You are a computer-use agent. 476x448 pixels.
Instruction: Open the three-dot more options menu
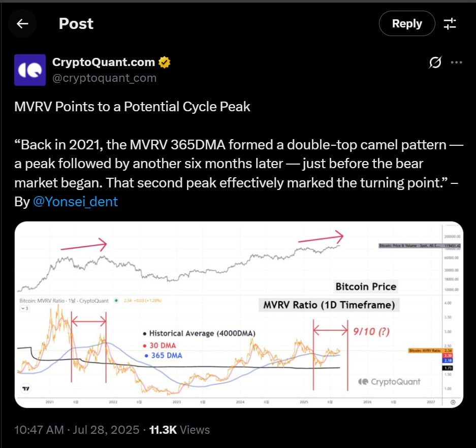tap(456, 62)
